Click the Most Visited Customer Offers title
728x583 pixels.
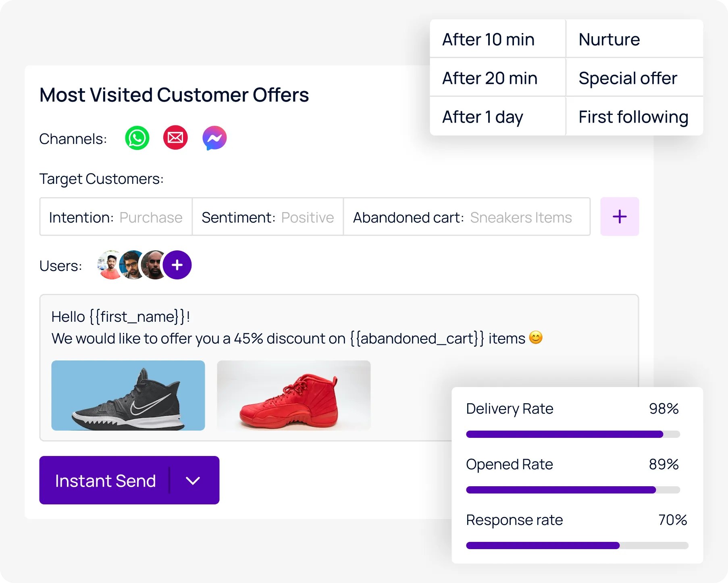pyautogui.click(x=174, y=94)
